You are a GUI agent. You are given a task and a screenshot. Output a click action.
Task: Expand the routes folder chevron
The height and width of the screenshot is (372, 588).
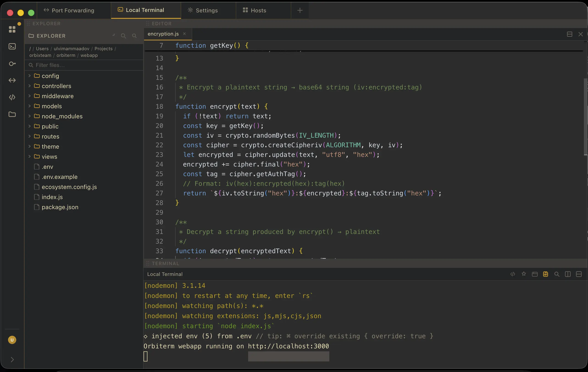pos(29,136)
